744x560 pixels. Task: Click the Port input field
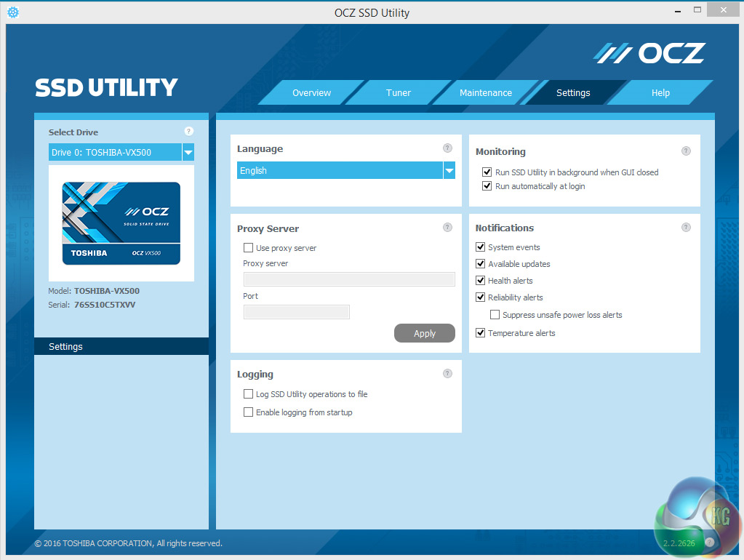click(x=297, y=312)
